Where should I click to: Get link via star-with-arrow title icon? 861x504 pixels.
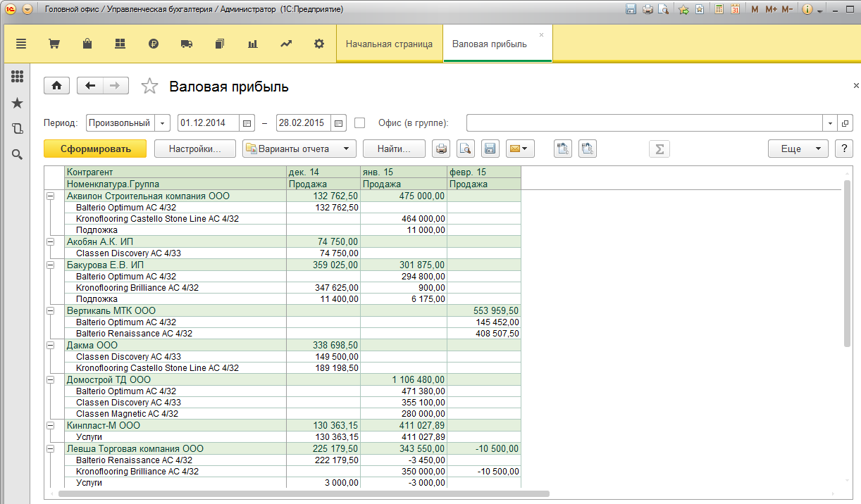coord(683,10)
